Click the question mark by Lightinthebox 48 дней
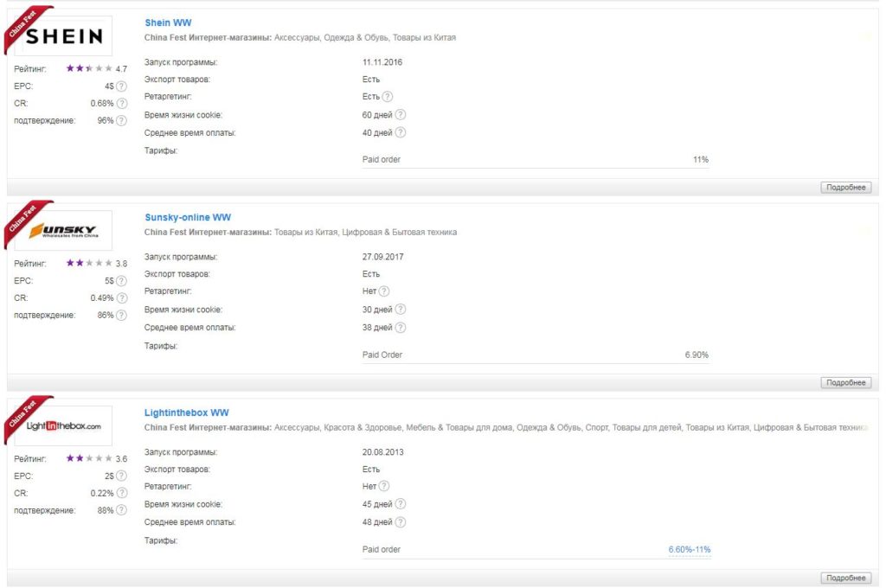The height and width of the screenshot is (588, 886). [x=400, y=522]
